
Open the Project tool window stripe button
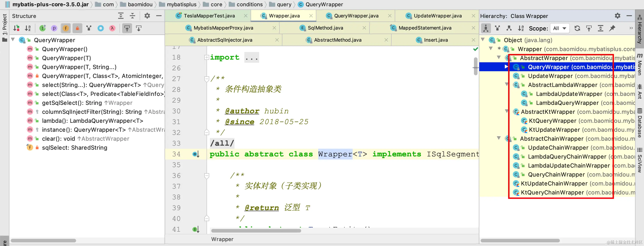point(4,28)
